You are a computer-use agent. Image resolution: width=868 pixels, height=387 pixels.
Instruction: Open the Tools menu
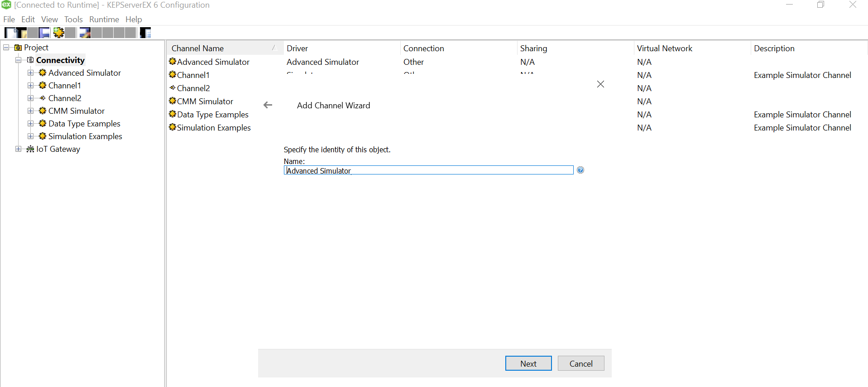click(73, 19)
